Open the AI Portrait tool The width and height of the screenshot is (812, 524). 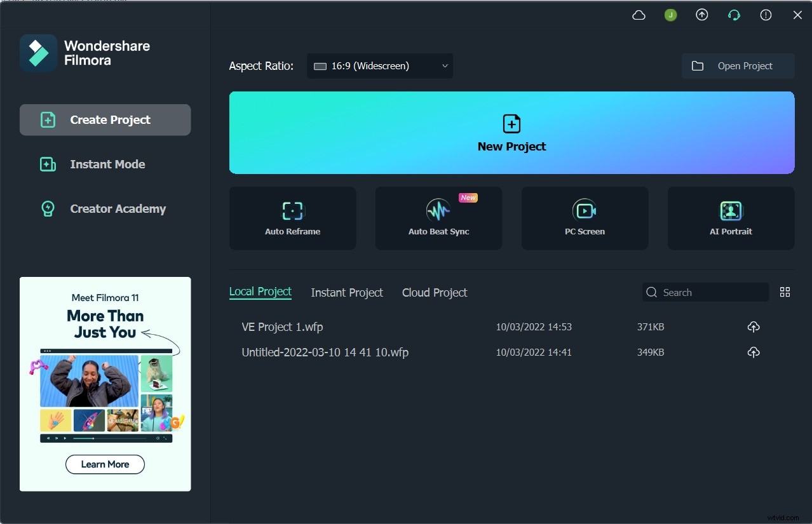point(731,218)
